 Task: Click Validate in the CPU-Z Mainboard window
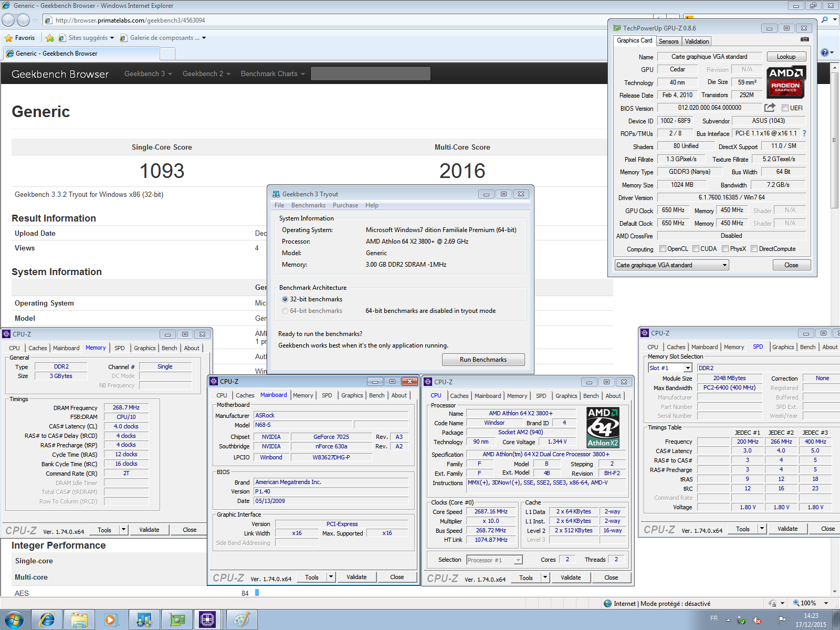[x=356, y=577]
